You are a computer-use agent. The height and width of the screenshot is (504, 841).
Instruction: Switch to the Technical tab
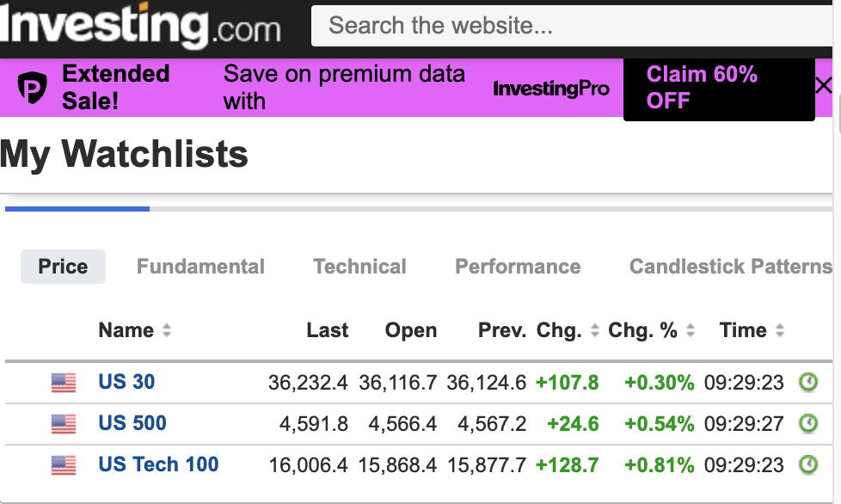[x=359, y=267]
